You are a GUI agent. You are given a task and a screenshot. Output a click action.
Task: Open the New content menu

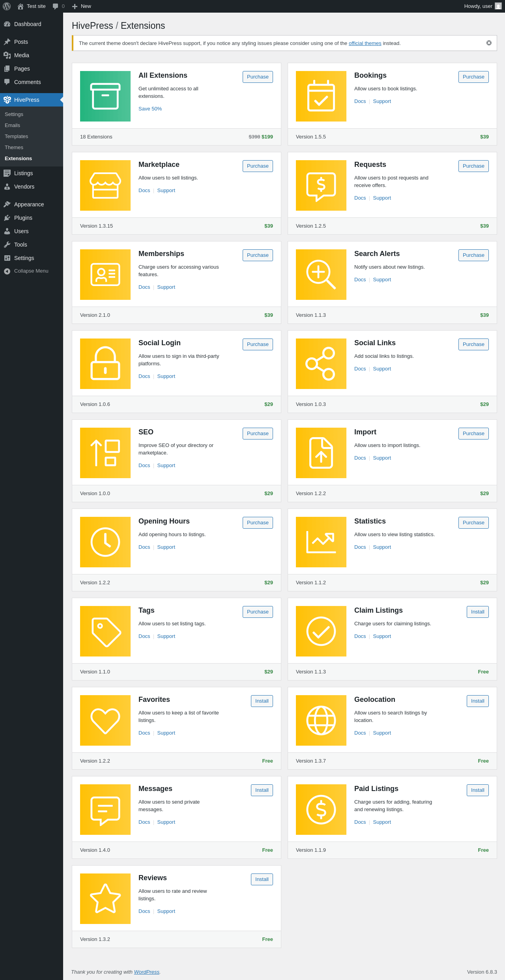(x=82, y=6)
